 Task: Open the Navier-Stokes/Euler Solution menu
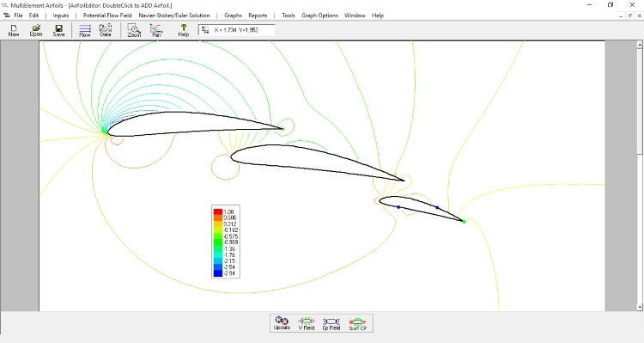coord(174,15)
